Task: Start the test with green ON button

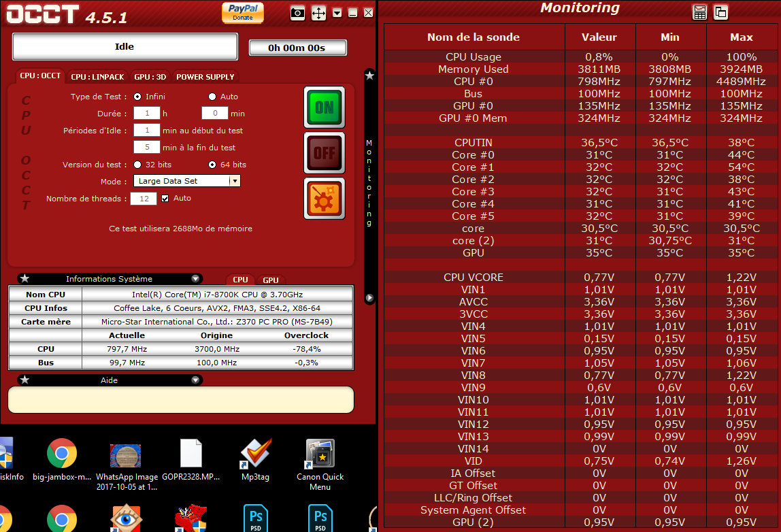Action: pos(325,107)
